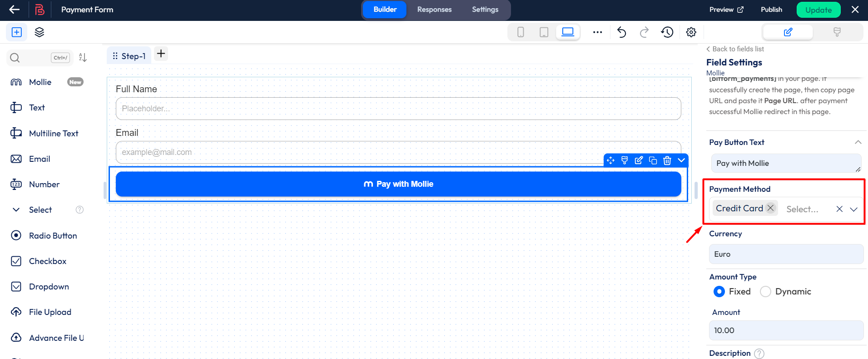Image resolution: width=868 pixels, height=359 pixels.
Task: Select the Fixed amount type
Action: 719,292
